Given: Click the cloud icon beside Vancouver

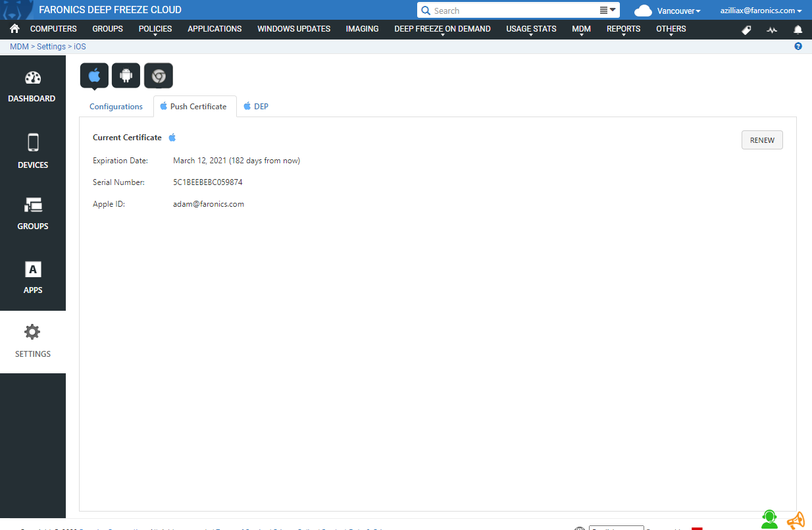Looking at the screenshot, I should pos(643,11).
